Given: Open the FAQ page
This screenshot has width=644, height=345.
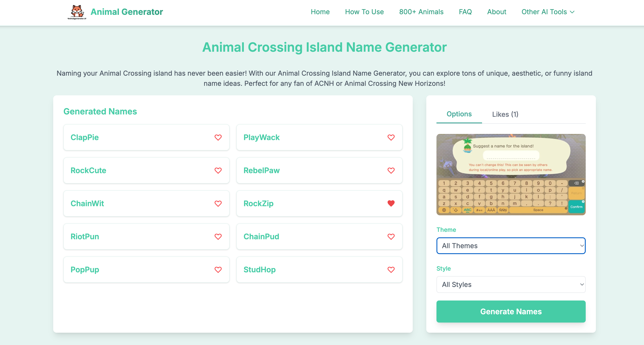Looking at the screenshot, I should click(465, 12).
